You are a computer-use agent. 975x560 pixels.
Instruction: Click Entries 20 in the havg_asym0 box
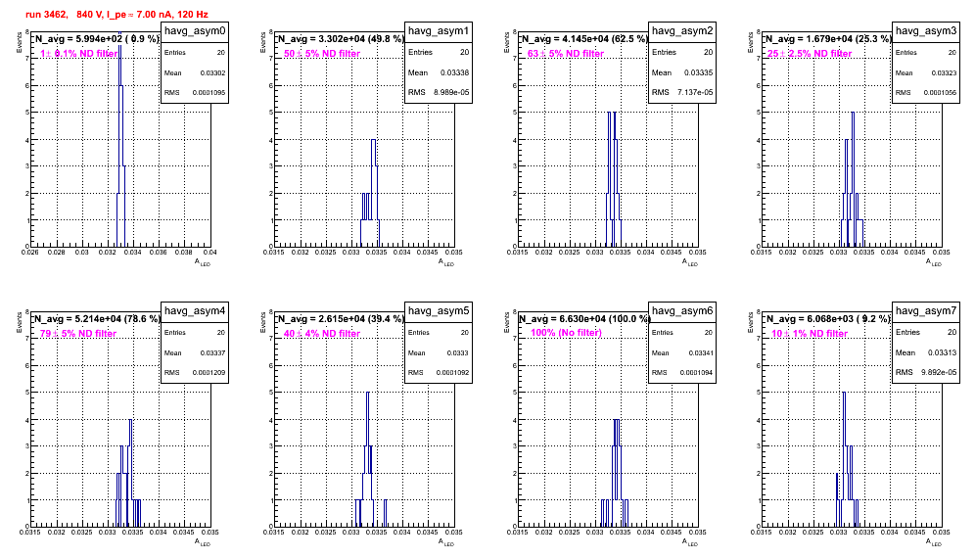click(195, 52)
